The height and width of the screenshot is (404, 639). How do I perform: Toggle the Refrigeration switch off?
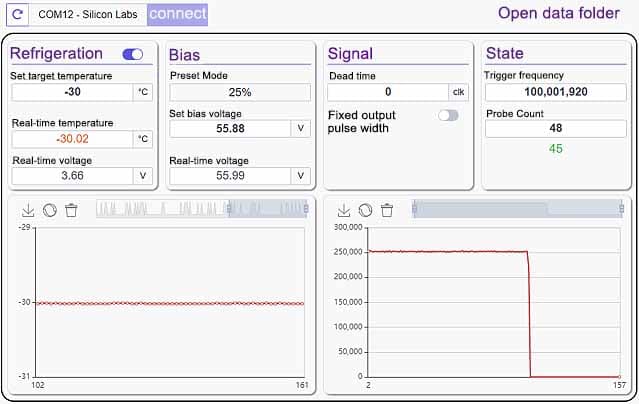[132, 54]
